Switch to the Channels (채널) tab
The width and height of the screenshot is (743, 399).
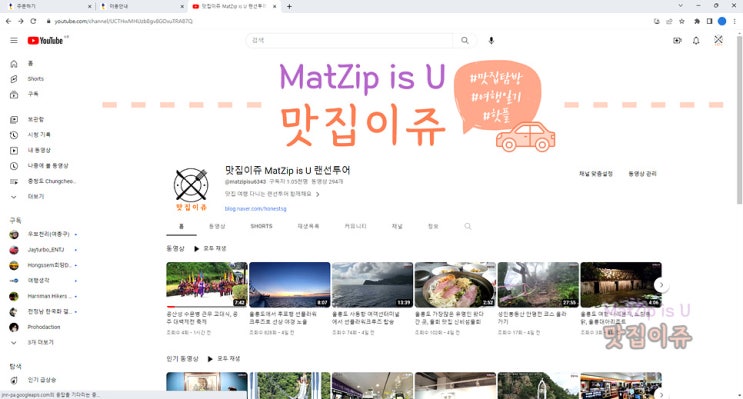pos(397,227)
